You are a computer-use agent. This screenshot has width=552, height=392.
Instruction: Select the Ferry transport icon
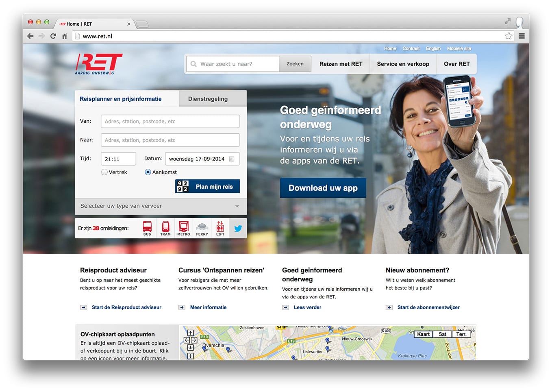[202, 228]
